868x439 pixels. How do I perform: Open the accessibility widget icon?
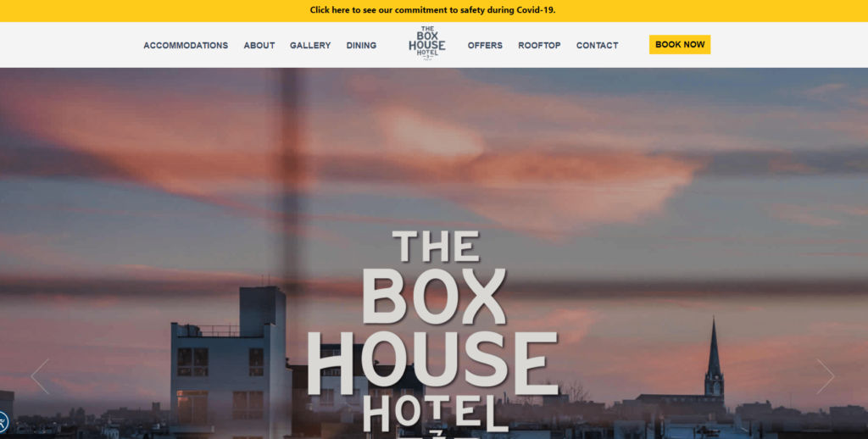coord(3,422)
